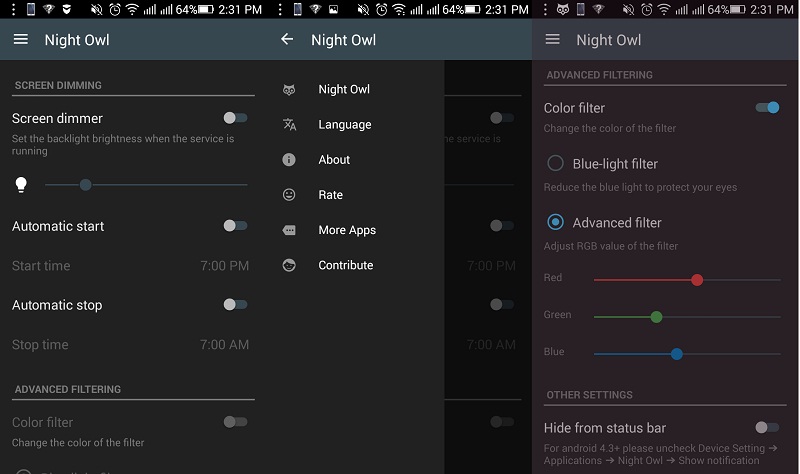Click 'For android 4.3+' notification hint text

(x=660, y=454)
